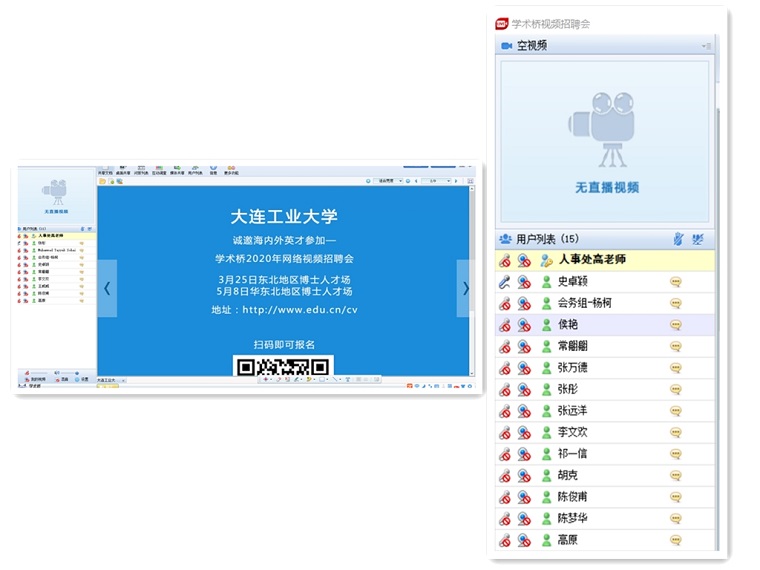Click the 用户列表 (15) header label

[x=547, y=239]
